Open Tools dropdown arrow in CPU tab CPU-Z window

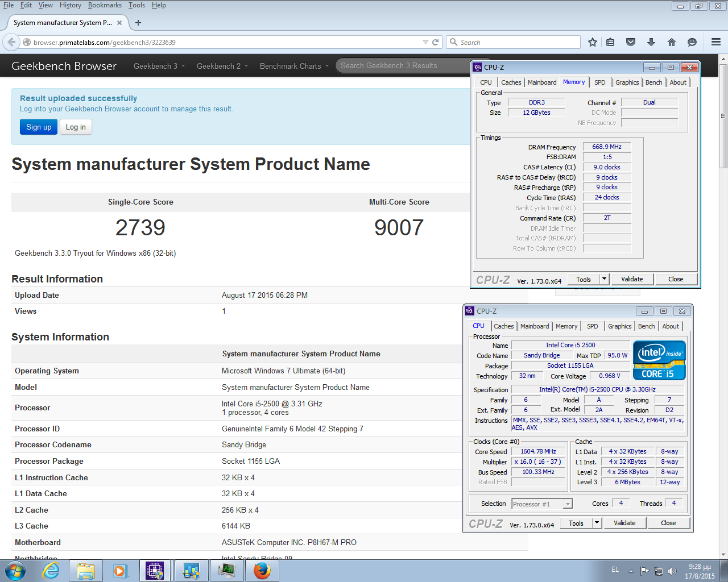597,523
